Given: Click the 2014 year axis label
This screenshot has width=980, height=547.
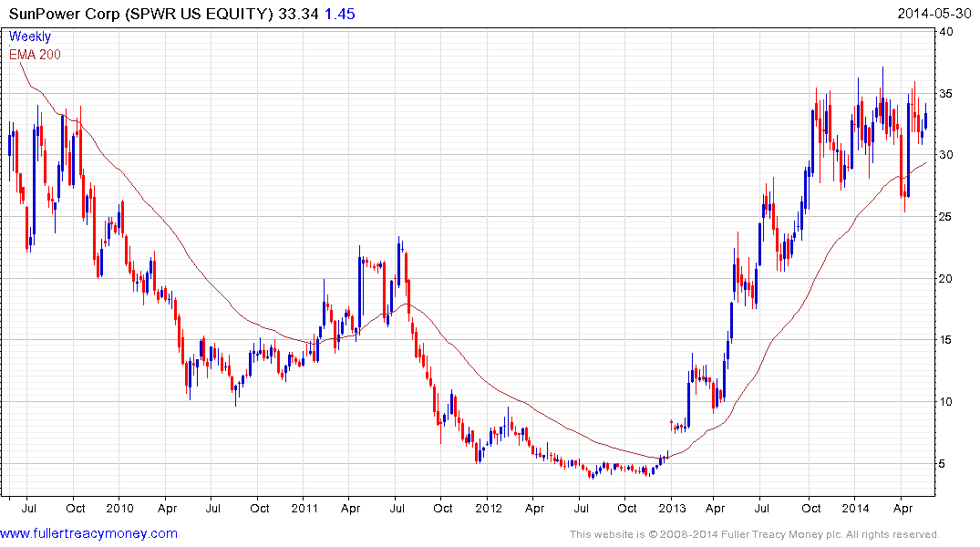Looking at the screenshot, I should click(x=855, y=508).
